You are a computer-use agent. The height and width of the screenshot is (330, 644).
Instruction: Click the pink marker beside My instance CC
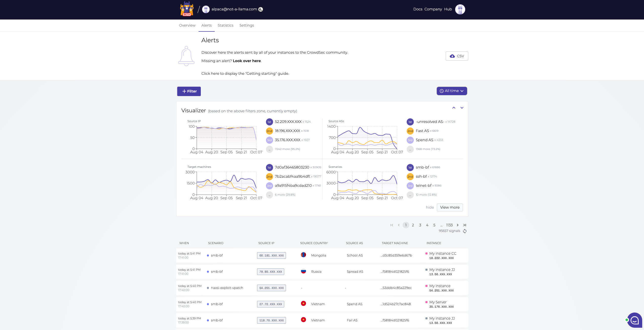426,253
